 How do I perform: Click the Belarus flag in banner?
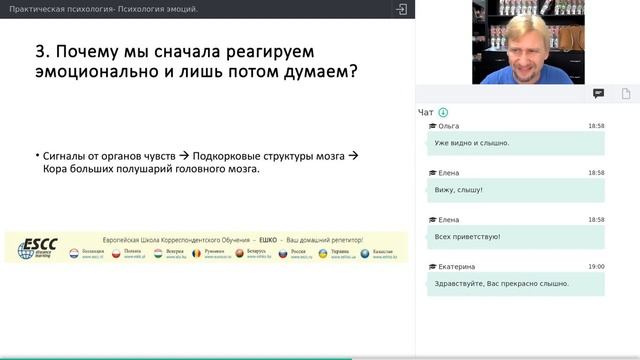coord(240,254)
